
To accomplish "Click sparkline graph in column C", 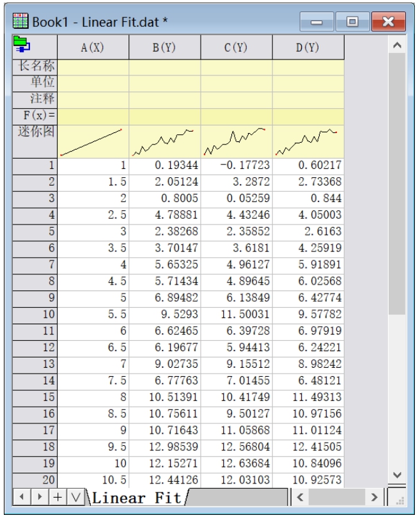I will pos(237,142).
